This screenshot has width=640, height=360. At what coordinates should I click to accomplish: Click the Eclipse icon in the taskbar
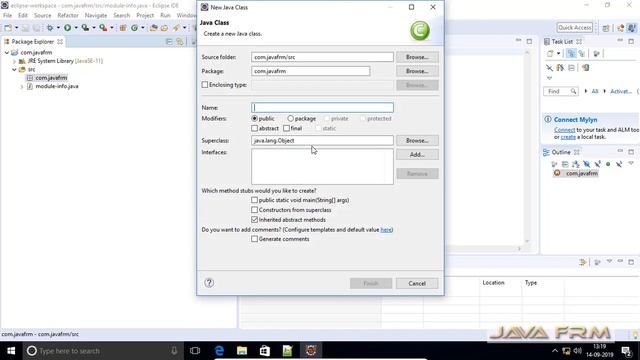[x=311, y=351]
